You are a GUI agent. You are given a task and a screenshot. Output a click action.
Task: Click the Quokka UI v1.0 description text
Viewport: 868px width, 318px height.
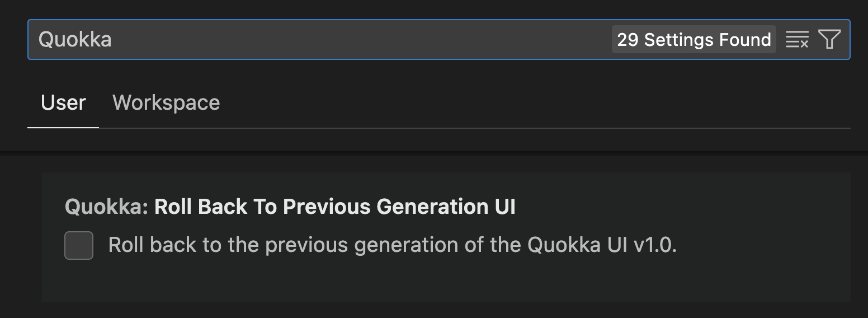pos(601,245)
